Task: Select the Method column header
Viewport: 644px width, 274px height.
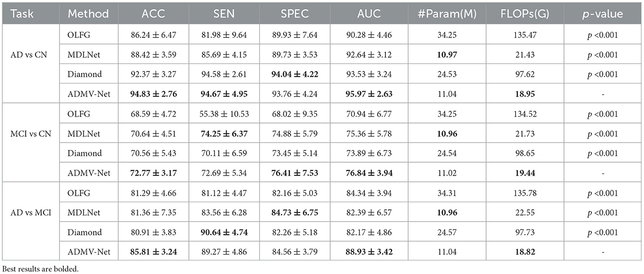Action: pos(89,14)
